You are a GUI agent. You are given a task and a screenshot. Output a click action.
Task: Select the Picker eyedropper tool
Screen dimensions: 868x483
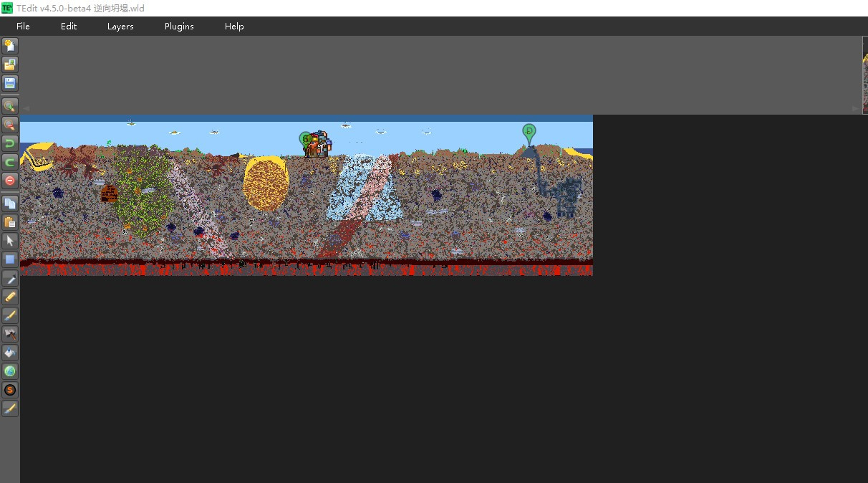click(x=10, y=278)
